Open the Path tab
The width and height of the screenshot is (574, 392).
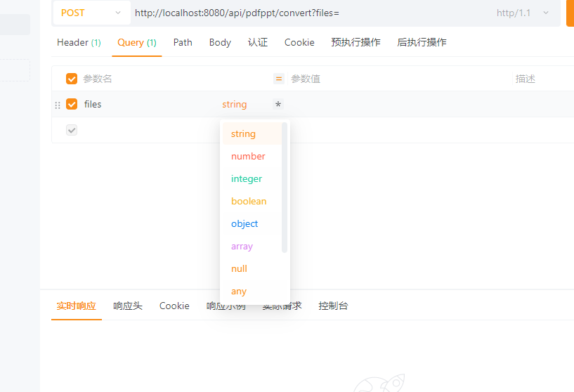(x=183, y=42)
